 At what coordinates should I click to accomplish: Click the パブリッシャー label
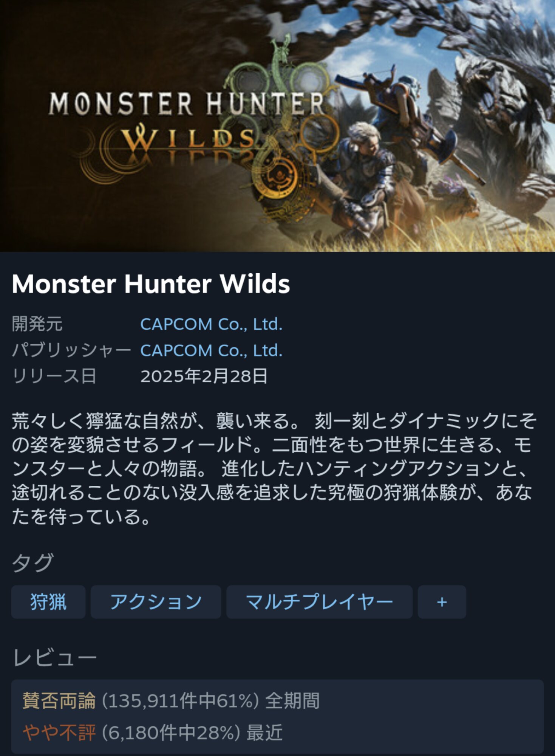(x=71, y=350)
